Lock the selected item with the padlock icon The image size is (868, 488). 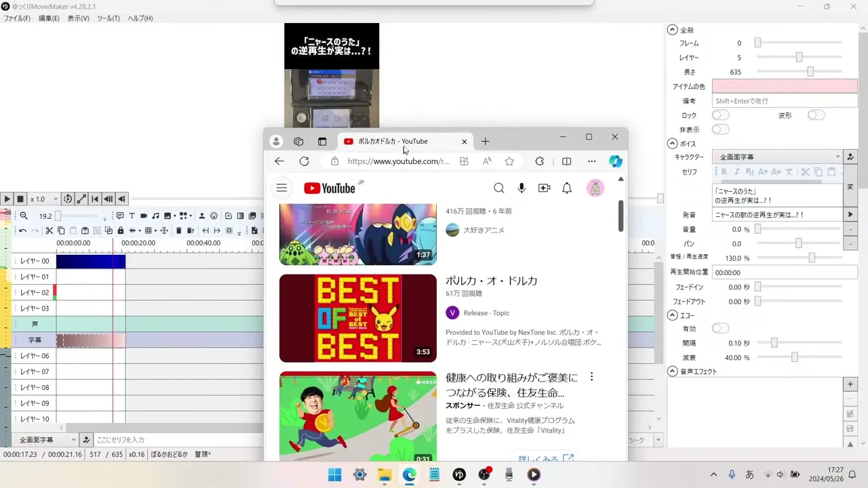click(121, 231)
